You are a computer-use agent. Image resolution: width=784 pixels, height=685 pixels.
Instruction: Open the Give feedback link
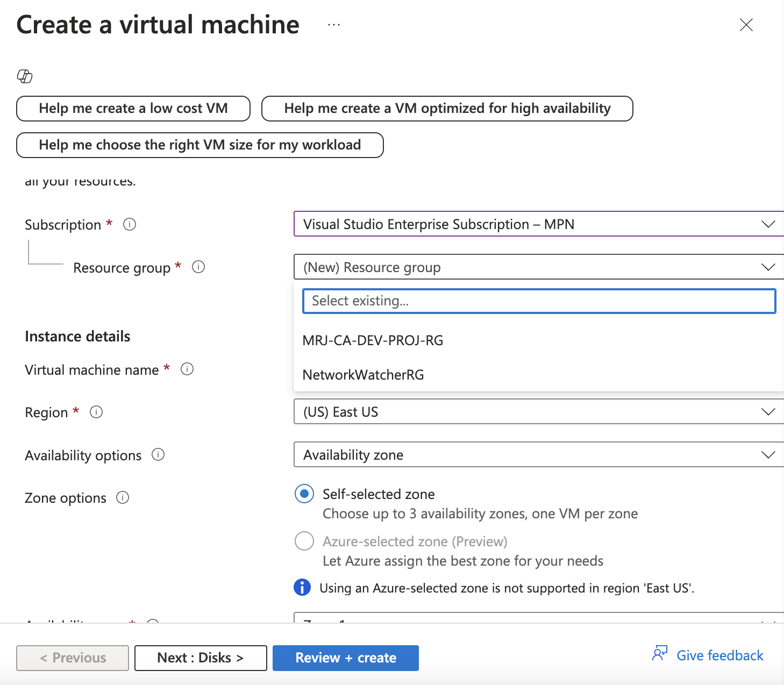pyautogui.click(x=719, y=655)
